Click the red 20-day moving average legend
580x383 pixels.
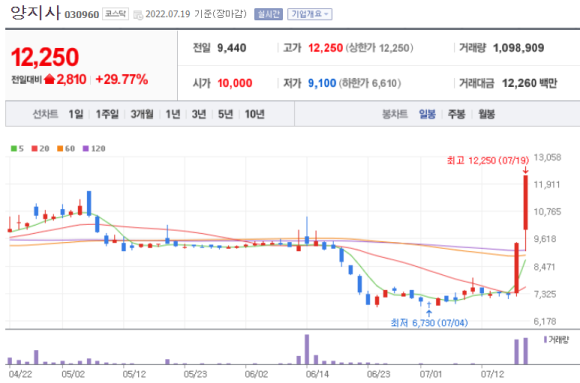pyautogui.click(x=40, y=148)
